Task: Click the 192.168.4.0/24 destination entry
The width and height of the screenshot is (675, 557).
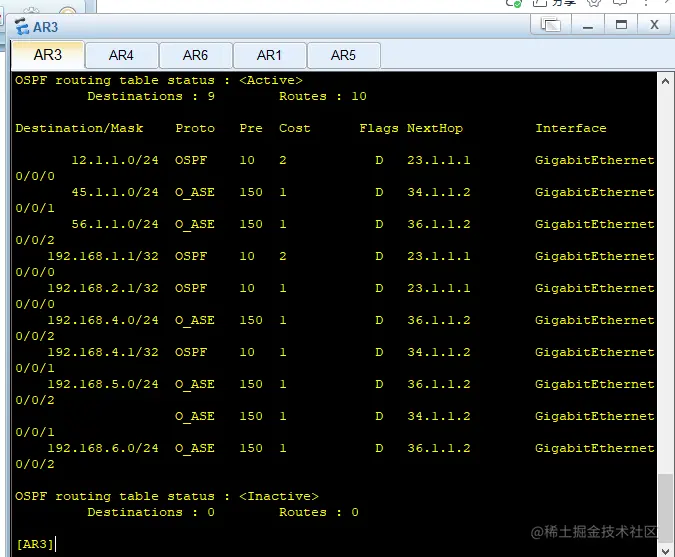Action: [x=103, y=320]
